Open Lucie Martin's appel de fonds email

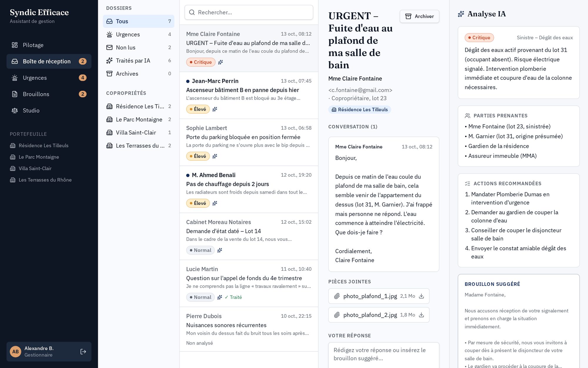click(x=249, y=283)
